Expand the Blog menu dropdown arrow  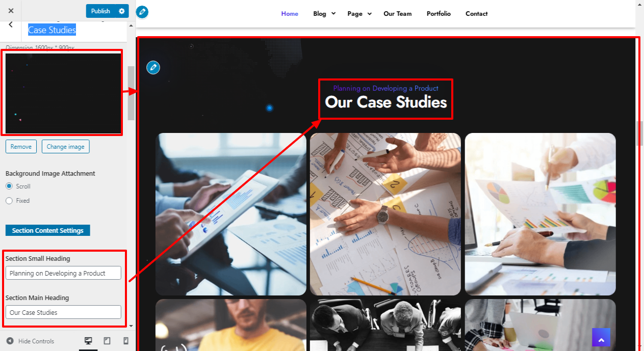tap(333, 13)
